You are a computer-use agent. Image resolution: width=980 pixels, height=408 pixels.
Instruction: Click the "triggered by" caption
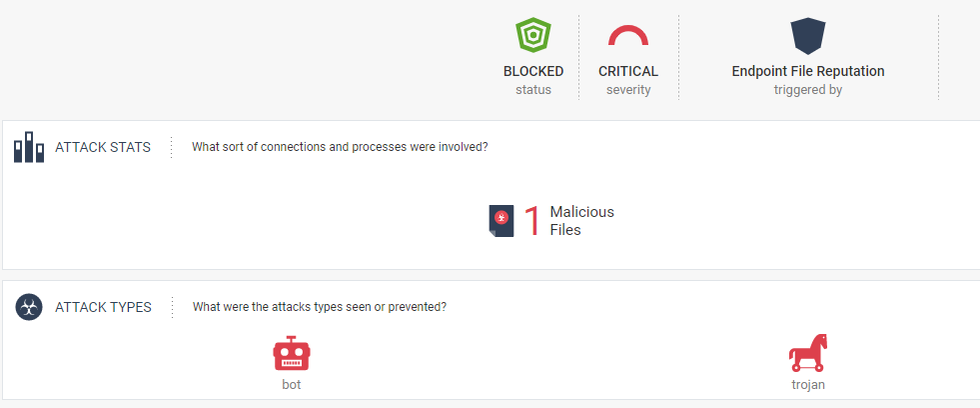click(808, 90)
